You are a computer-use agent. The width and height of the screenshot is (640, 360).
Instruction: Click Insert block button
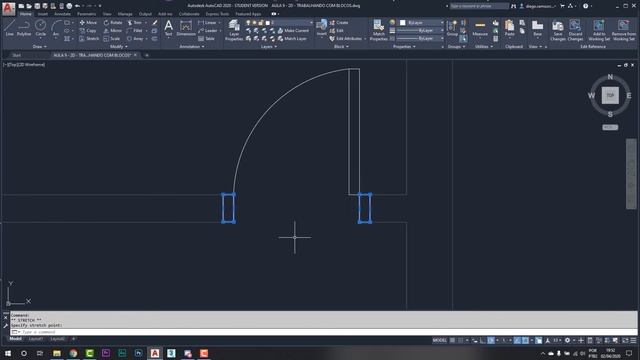coord(321,28)
